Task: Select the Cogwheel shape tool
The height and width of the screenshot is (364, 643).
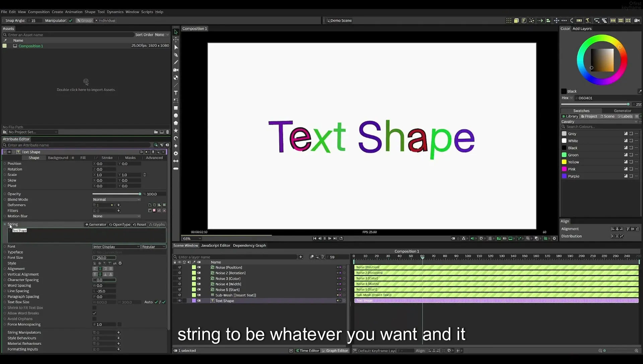Action: coord(176,153)
